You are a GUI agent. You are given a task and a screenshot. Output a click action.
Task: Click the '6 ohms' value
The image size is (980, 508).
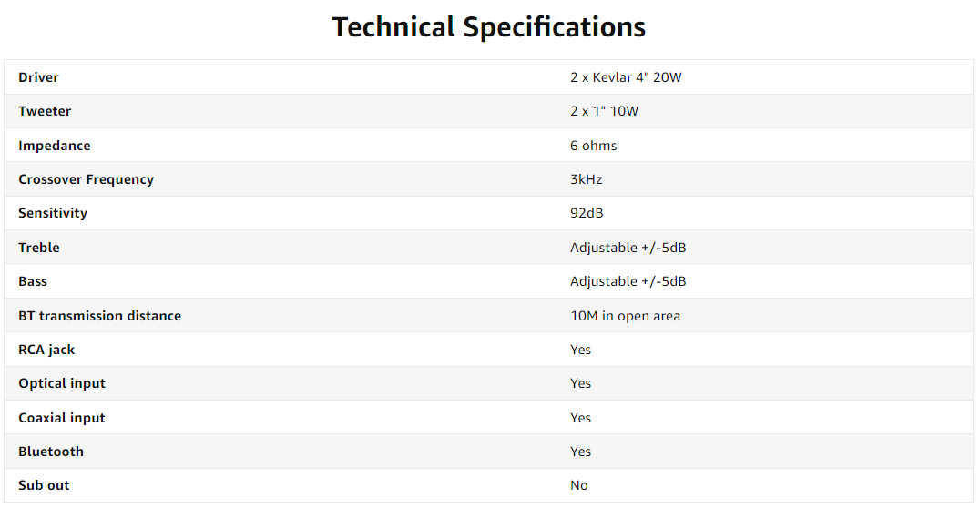(x=593, y=146)
